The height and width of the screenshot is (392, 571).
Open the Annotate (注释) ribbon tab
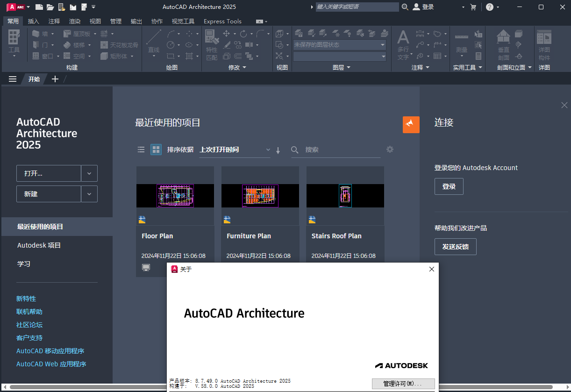click(54, 21)
